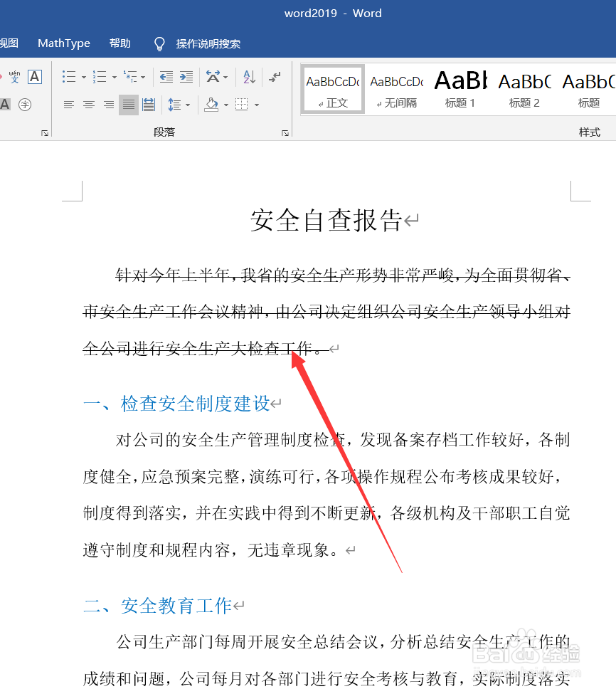The width and height of the screenshot is (616, 694).
Task: Toggle right alignment for the text
Action: pos(108,104)
